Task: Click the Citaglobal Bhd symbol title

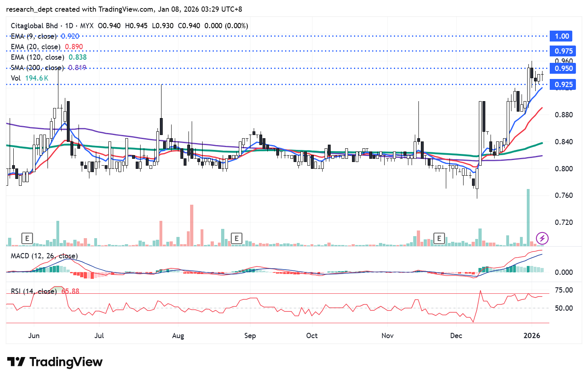Action: (x=34, y=26)
